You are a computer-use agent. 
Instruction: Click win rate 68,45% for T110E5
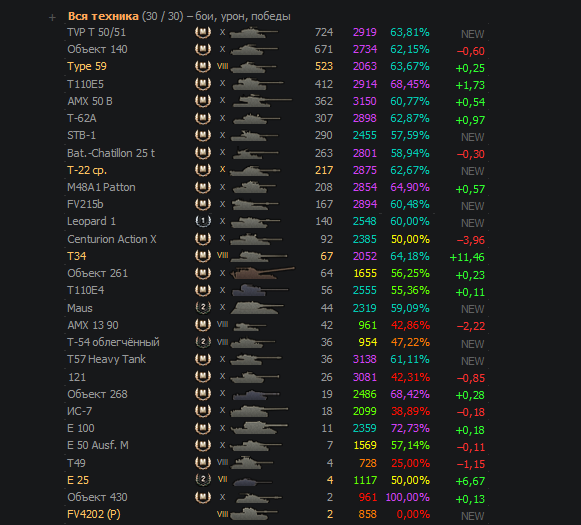tap(410, 84)
